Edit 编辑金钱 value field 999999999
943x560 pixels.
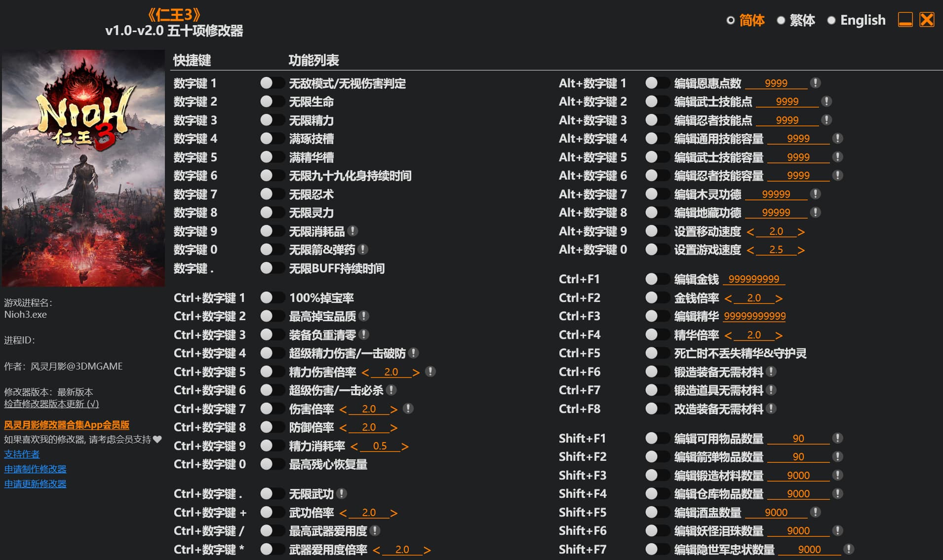click(x=754, y=279)
